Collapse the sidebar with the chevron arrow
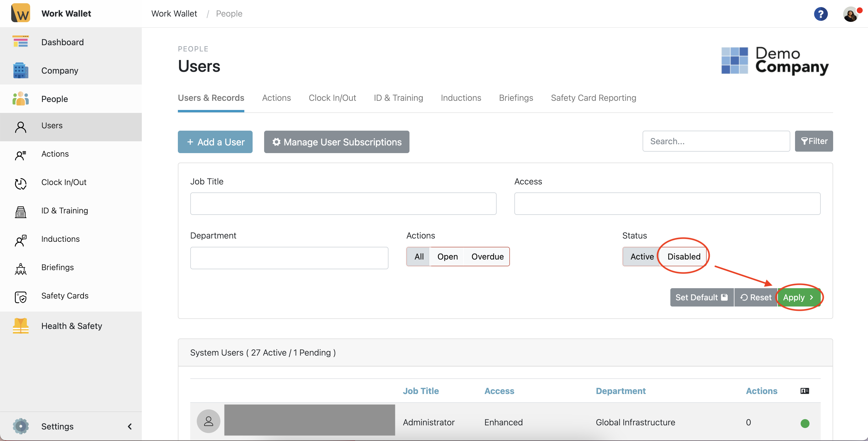868x441 pixels. (130, 427)
